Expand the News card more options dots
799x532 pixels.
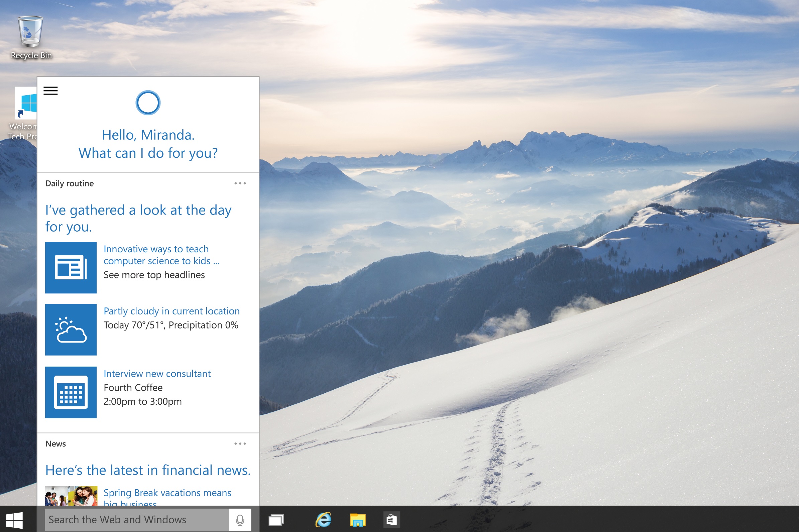tap(240, 443)
